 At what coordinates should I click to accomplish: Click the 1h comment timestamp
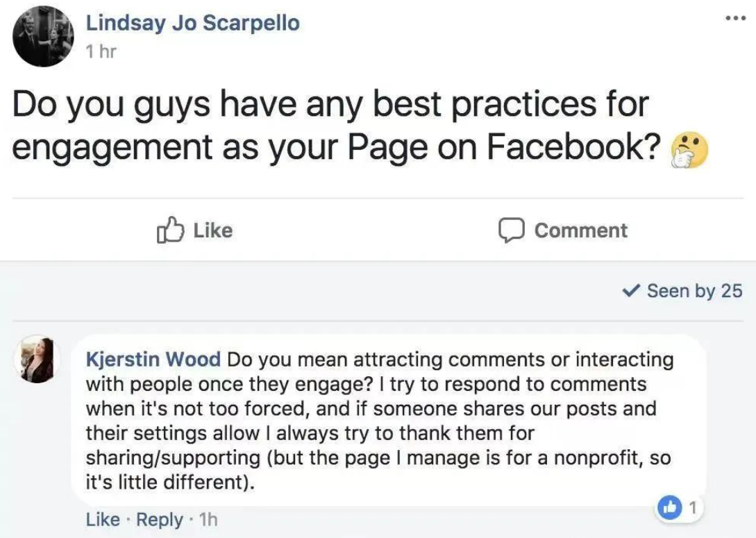tap(208, 519)
